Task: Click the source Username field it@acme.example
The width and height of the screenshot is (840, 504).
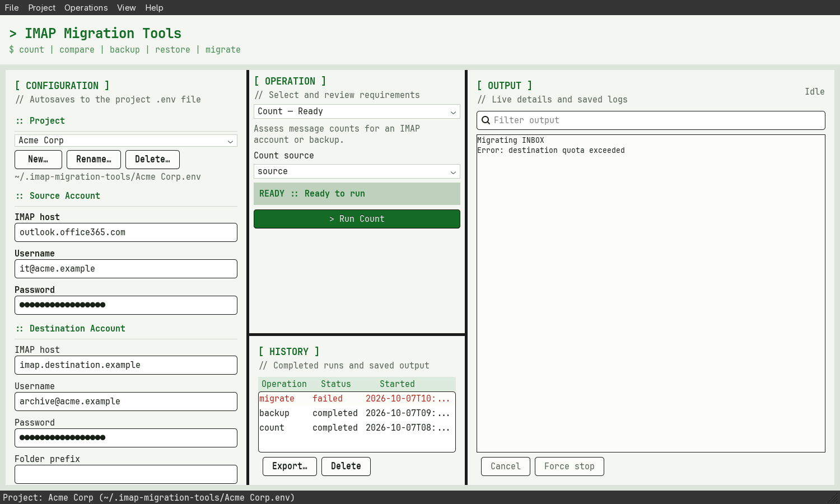Action: (x=126, y=269)
